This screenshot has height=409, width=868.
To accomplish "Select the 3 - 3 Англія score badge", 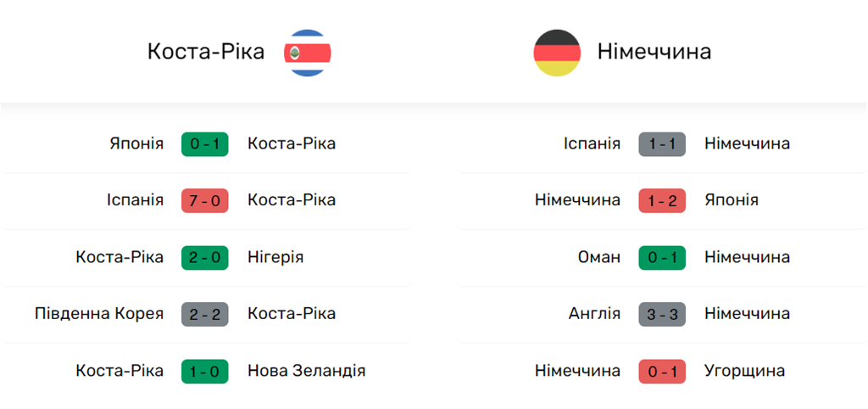I will (x=662, y=314).
